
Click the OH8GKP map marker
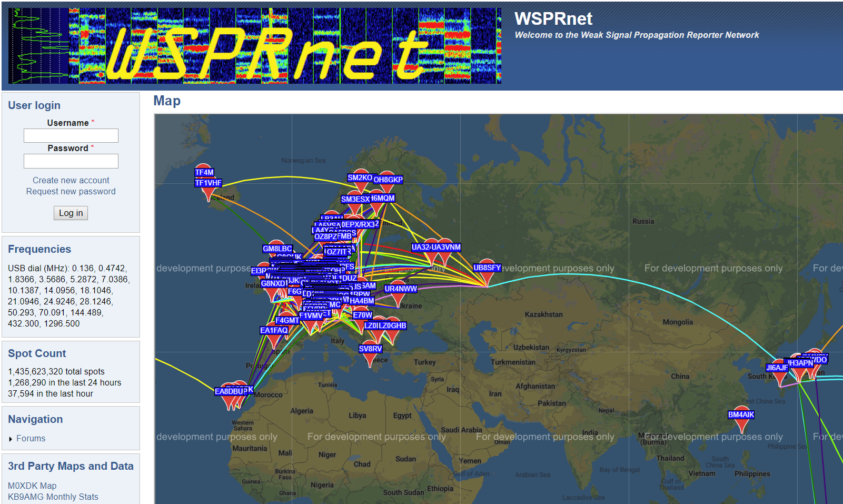(x=388, y=180)
